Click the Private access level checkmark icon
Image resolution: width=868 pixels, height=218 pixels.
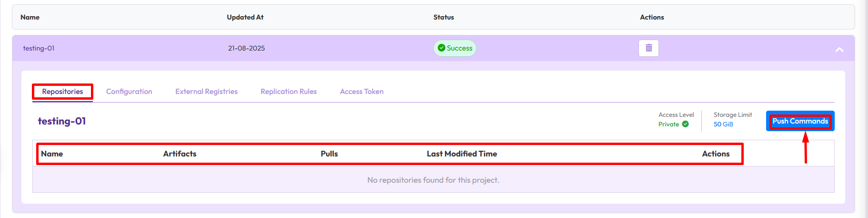click(x=685, y=124)
